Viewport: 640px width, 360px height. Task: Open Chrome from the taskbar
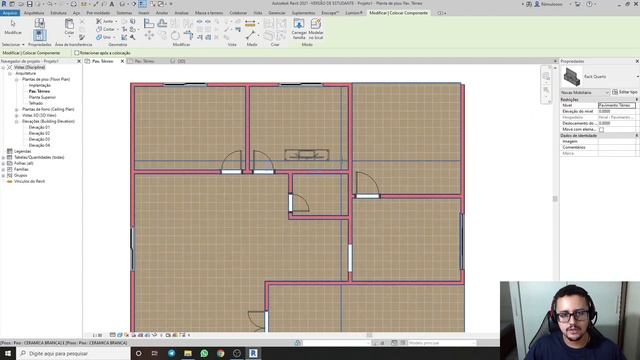tap(220, 353)
